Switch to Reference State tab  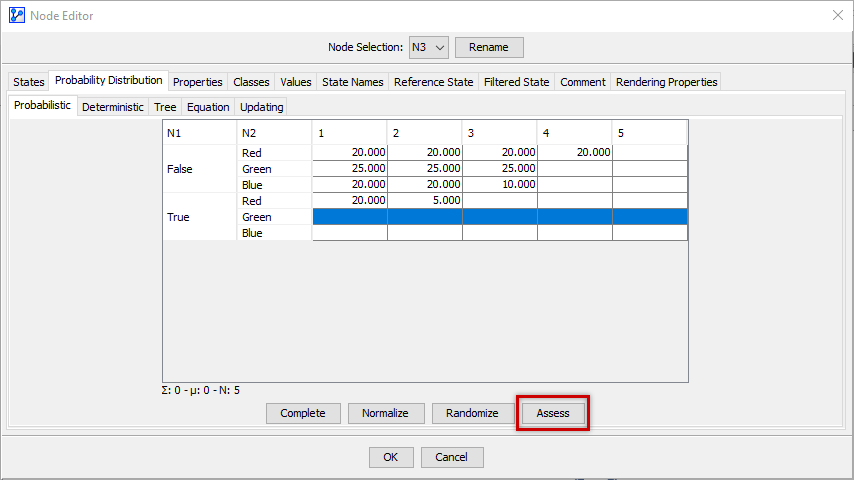tap(433, 82)
